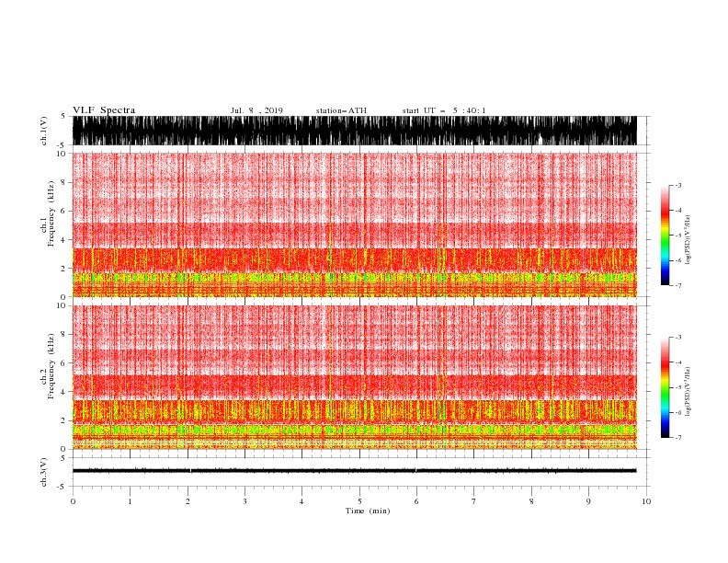Image resolution: width=728 pixels, height=563 pixels.
Task: Click the ch.1 frequency tick label "6"
Action: point(64,212)
